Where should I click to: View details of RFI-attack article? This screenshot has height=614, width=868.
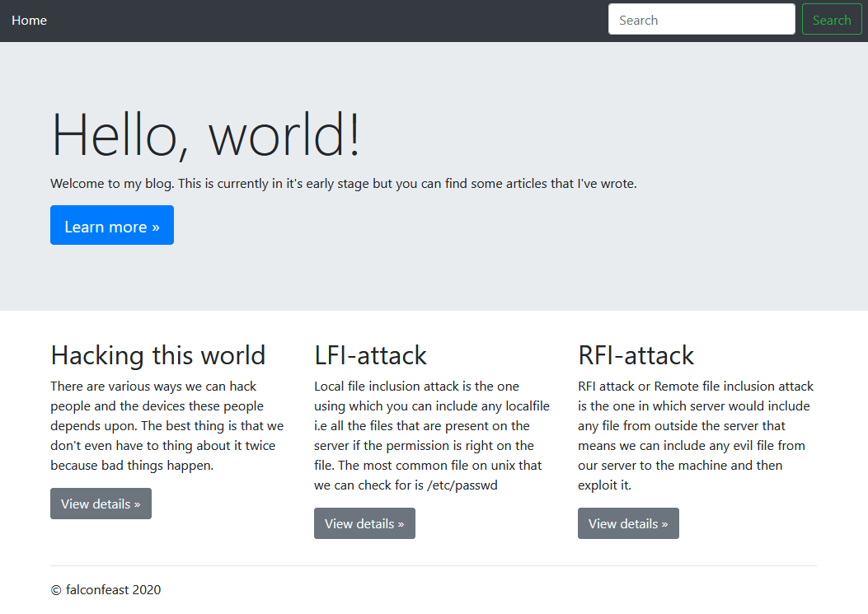click(x=628, y=524)
